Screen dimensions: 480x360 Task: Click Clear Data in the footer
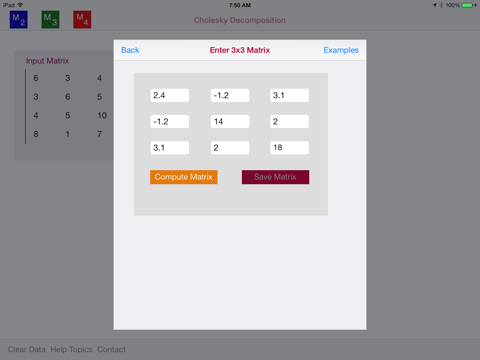[x=27, y=349]
